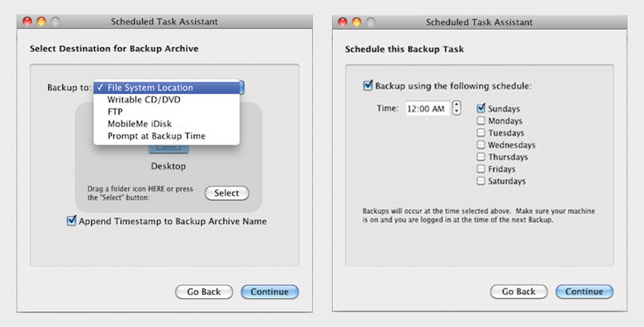
Task: Uncheck the Sundays checkbox
Action: pos(481,108)
